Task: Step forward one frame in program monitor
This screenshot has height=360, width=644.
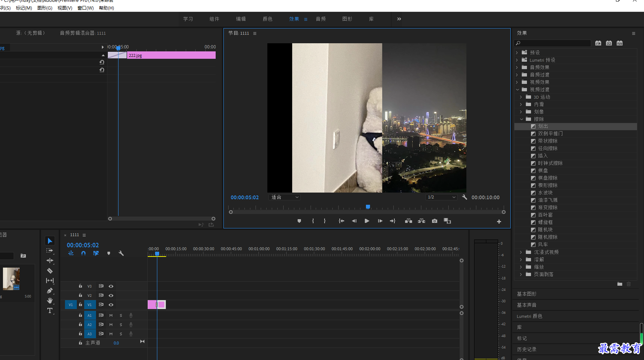Action: pos(380,221)
